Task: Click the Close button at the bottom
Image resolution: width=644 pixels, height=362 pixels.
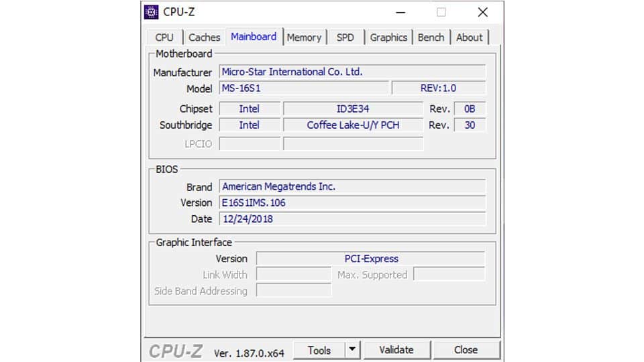Action: pos(466,350)
